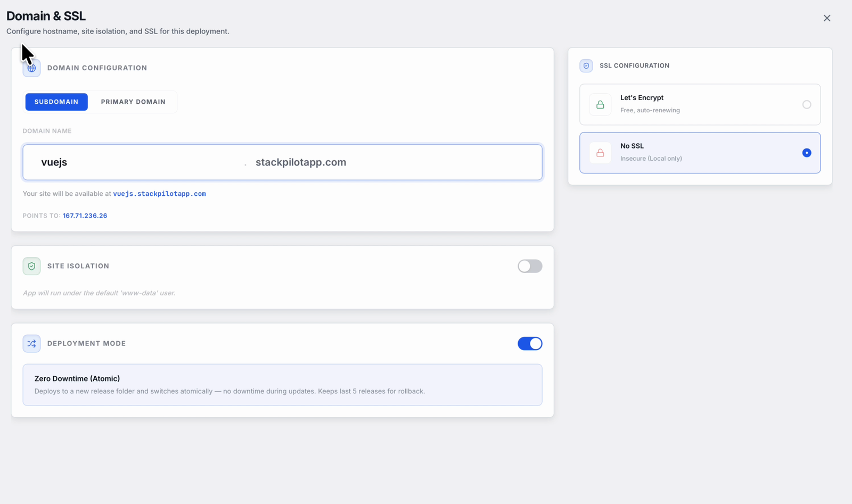The height and width of the screenshot is (504, 852).
Task: Click the stackpilotapp.com domain suffix text
Action: tap(301, 162)
